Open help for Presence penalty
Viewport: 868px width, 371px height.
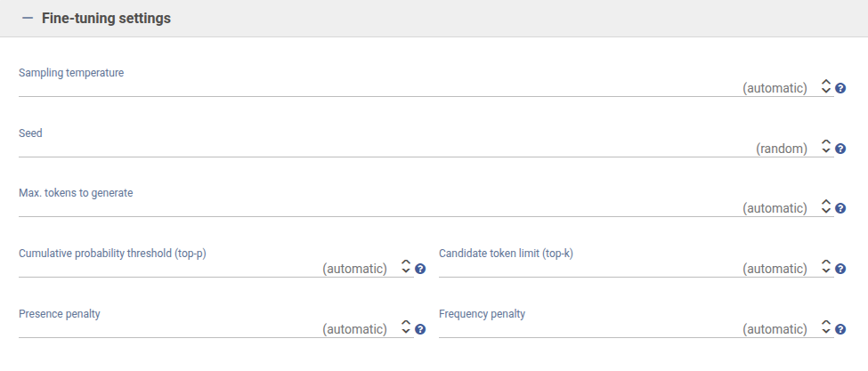(420, 329)
